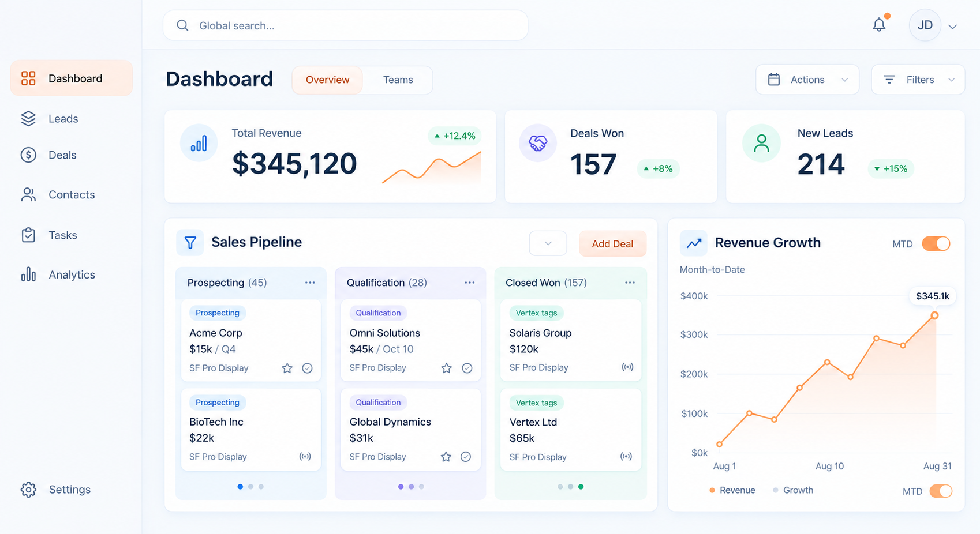Screen dimensions: 980x534
Task: Open Qualification column more options
Action: (469, 283)
